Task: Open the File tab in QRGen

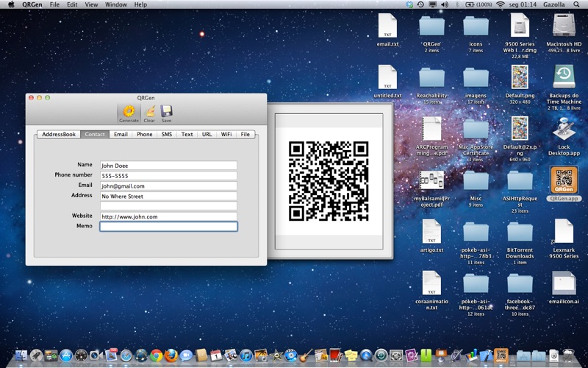Action: (245, 134)
